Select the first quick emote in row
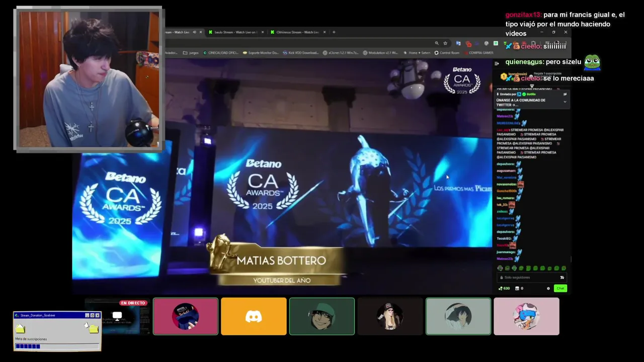The height and width of the screenshot is (362, 644). point(500,268)
